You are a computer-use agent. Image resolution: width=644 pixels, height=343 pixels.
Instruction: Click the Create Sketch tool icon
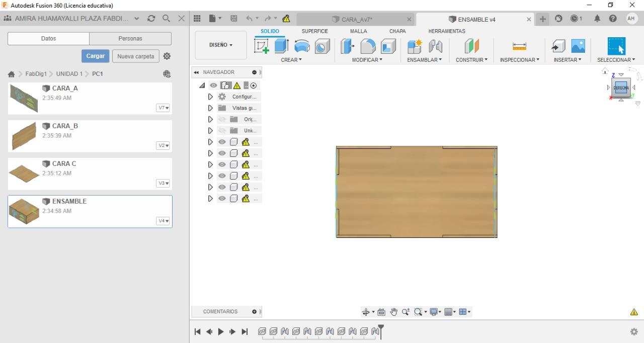(262, 46)
